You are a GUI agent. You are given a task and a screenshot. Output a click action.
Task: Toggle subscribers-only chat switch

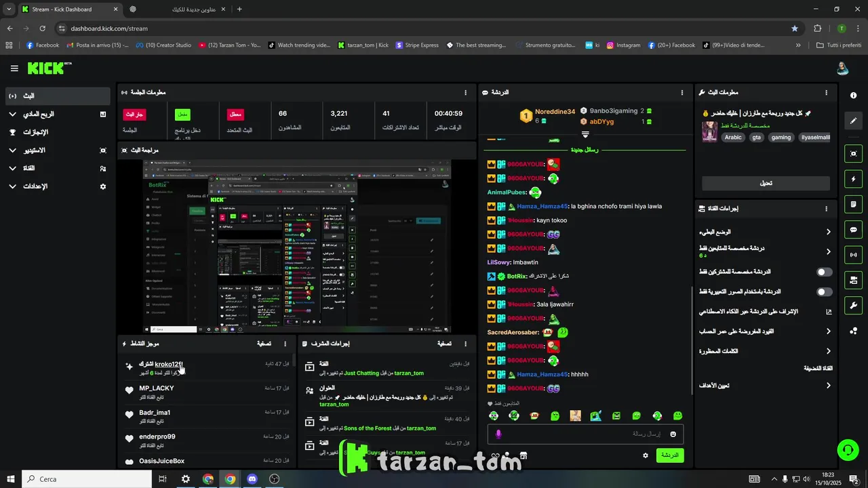(x=825, y=272)
